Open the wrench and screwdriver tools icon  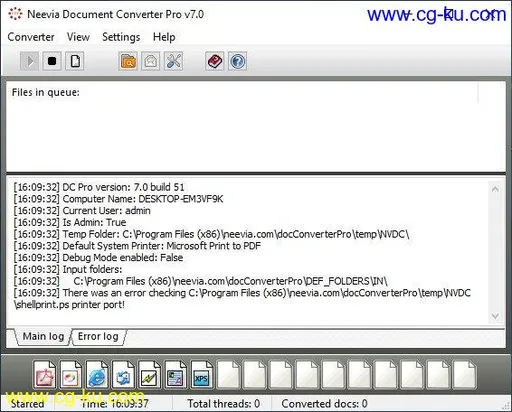pos(173,61)
